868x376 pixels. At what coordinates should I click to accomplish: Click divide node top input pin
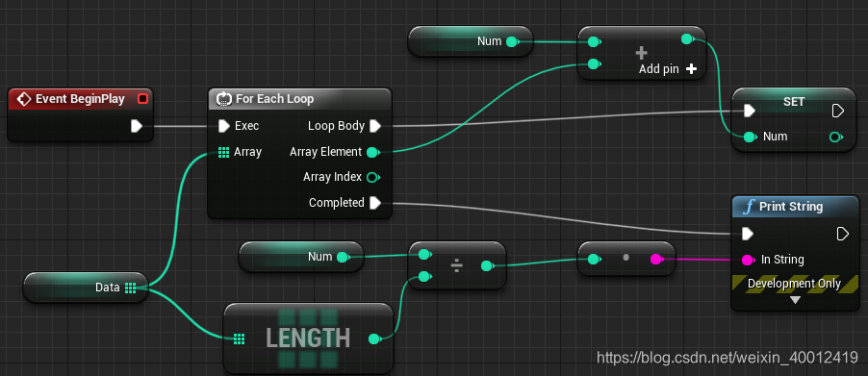click(424, 254)
